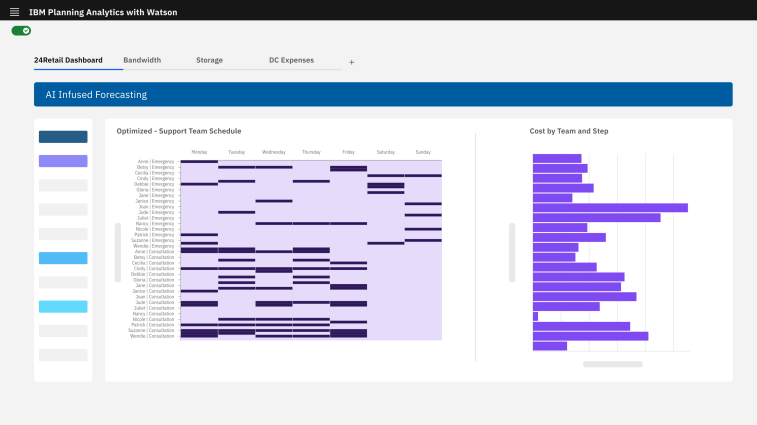Select the cyan sidebar block
The height and width of the screenshot is (425, 757).
(63, 306)
